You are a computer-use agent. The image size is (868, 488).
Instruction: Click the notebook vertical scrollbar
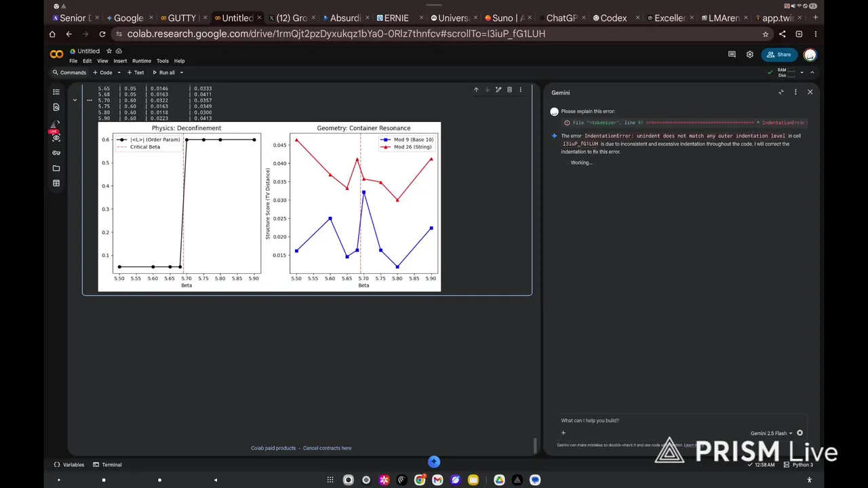[535, 445]
